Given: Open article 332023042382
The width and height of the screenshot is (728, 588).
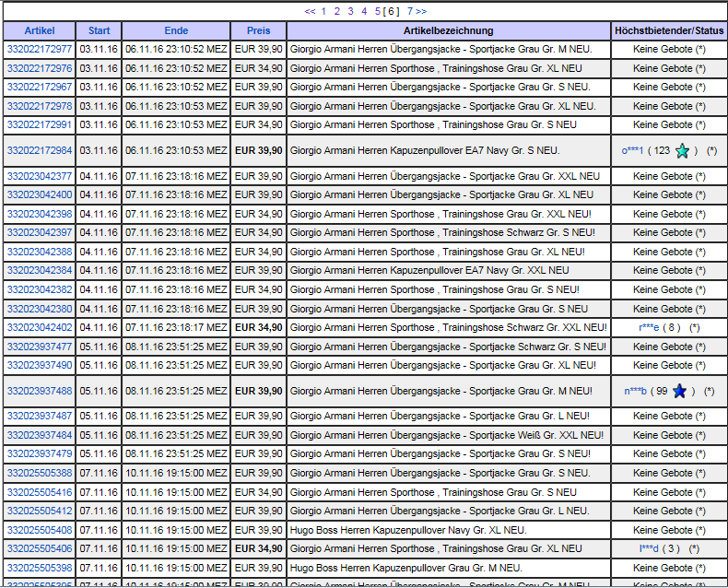Looking at the screenshot, I should [x=40, y=289].
